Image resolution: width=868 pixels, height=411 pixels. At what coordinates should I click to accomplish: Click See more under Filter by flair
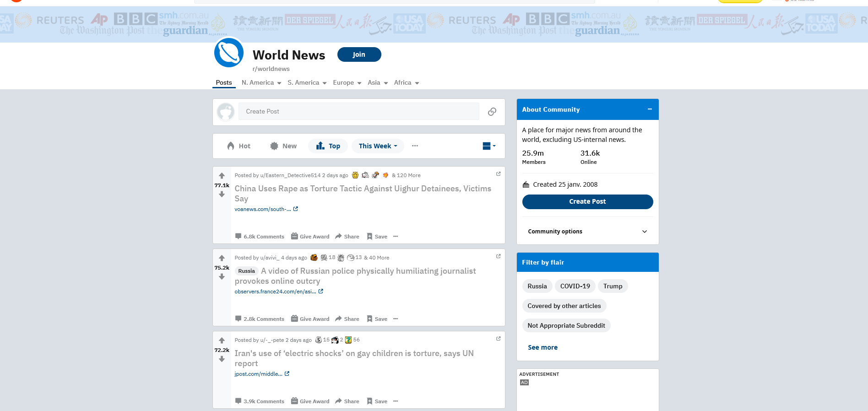542,347
